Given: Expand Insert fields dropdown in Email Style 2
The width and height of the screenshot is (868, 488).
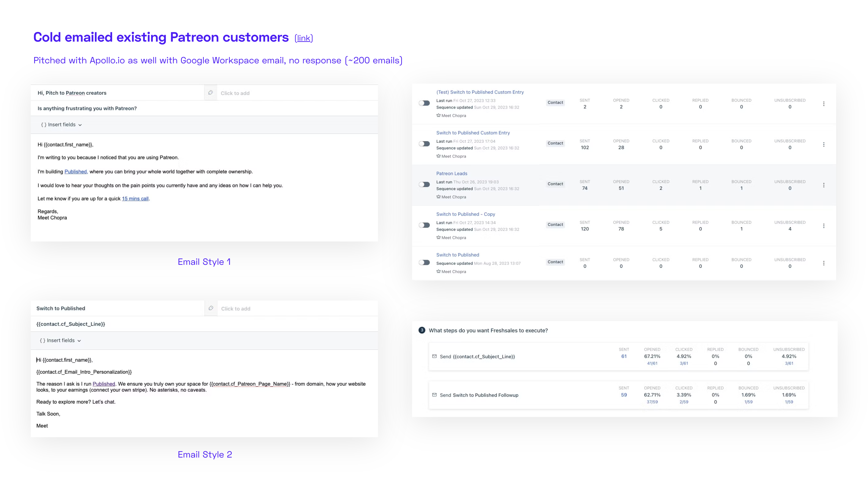Looking at the screenshot, I should tap(60, 341).
